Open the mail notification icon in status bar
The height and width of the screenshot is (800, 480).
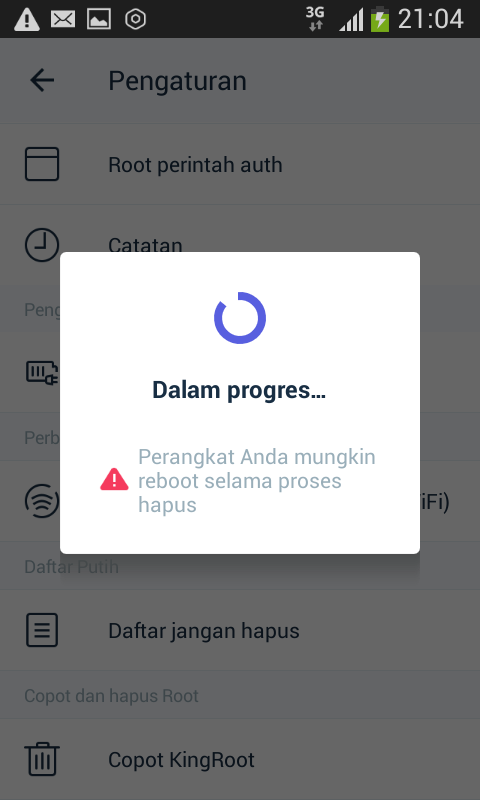(x=63, y=19)
